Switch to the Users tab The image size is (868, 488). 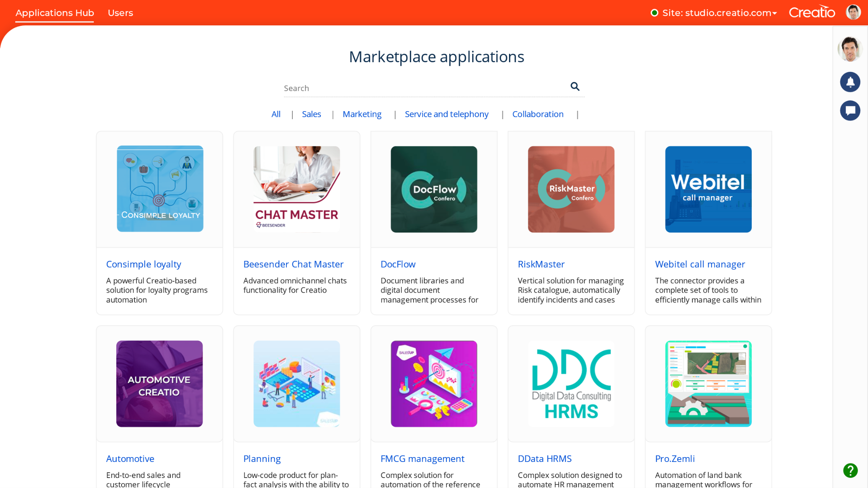click(120, 13)
